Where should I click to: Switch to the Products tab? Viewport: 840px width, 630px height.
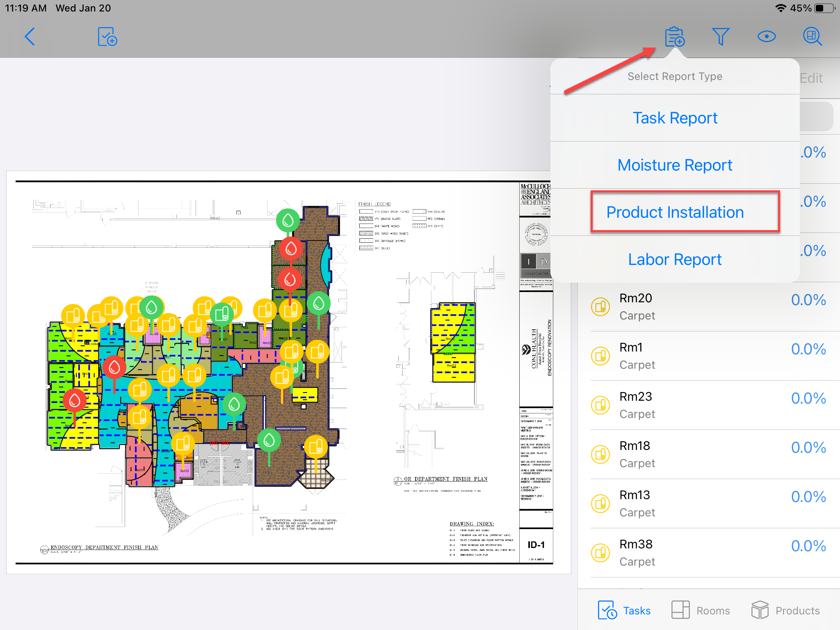tap(785, 610)
